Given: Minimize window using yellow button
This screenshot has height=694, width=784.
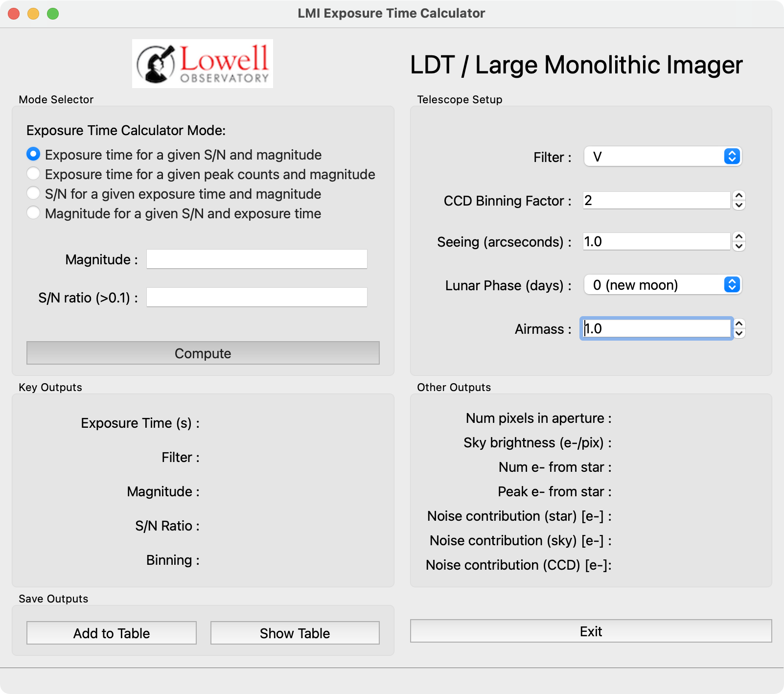Looking at the screenshot, I should (33, 14).
